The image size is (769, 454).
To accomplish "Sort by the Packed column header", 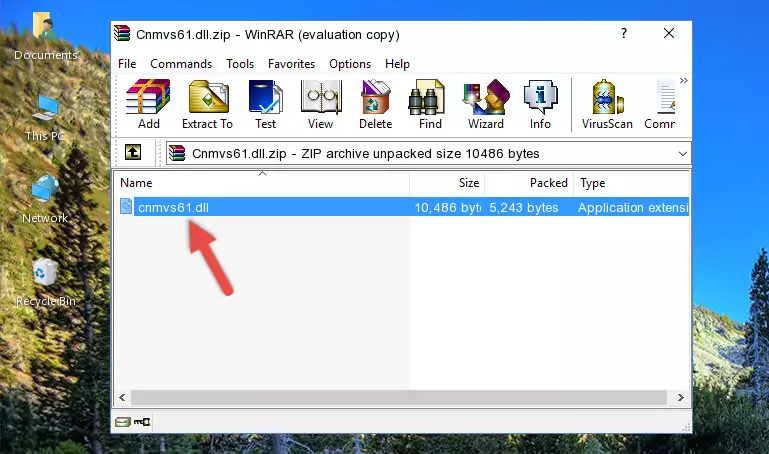I will [x=529, y=183].
